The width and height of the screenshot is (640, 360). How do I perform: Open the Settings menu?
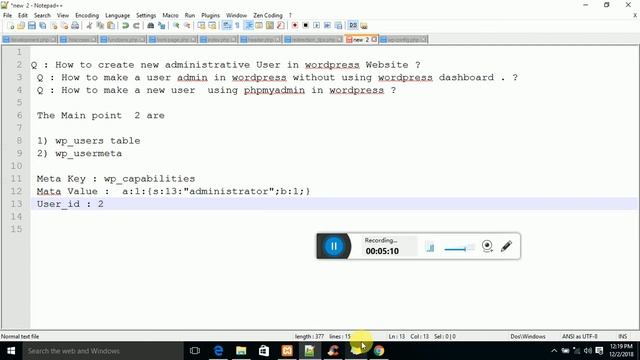pyautogui.click(x=146, y=15)
